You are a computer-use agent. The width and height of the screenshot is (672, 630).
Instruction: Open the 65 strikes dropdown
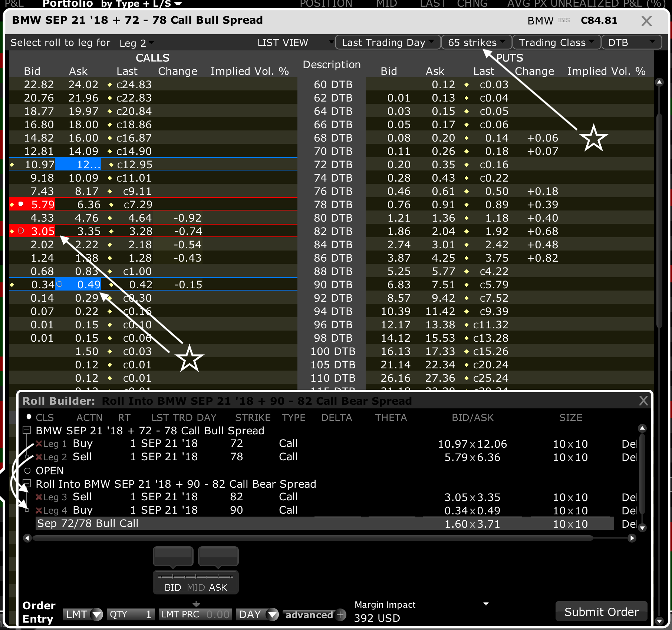coord(477,43)
